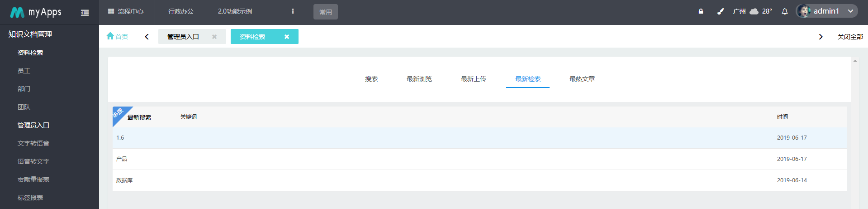Click the lock screen icon
The width and height of the screenshot is (868, 209).
point(701,11)
